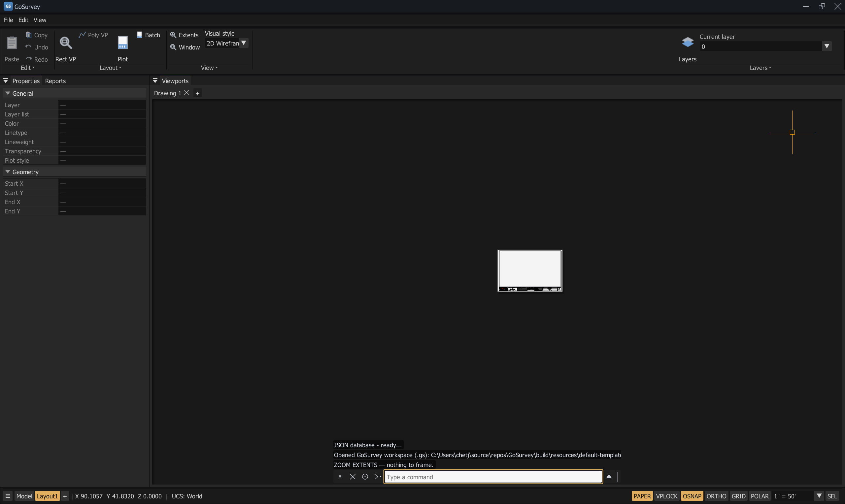Expand command history with up triangle

(609, 477)
